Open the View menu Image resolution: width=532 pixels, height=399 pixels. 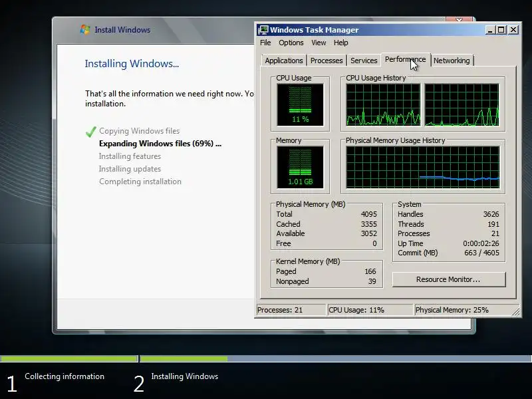pyautogui.click(x=319, y=43)
